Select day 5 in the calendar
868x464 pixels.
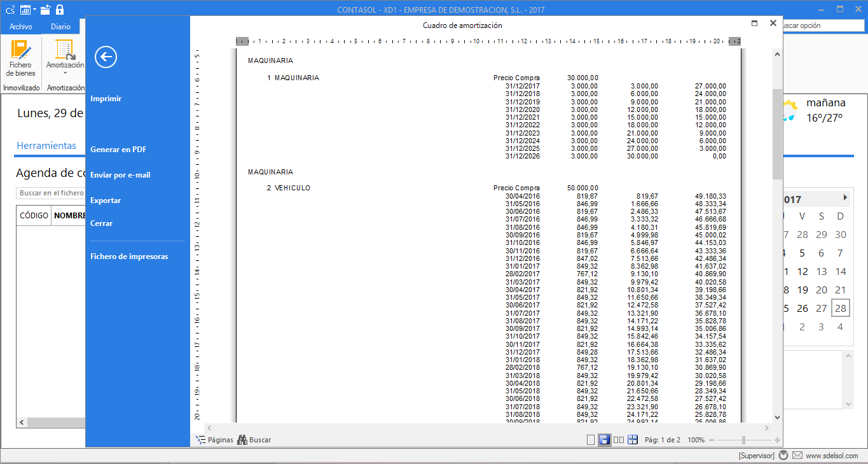click(803, 253)
